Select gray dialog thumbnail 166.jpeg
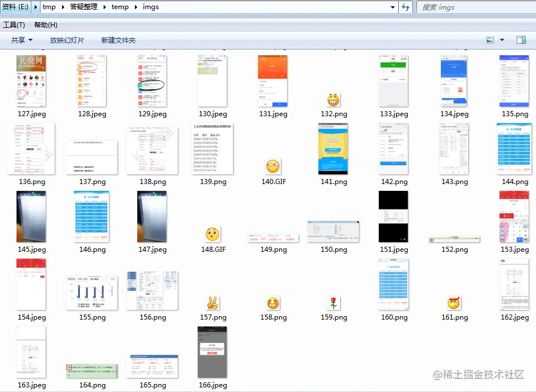 (x=212, y=352)
